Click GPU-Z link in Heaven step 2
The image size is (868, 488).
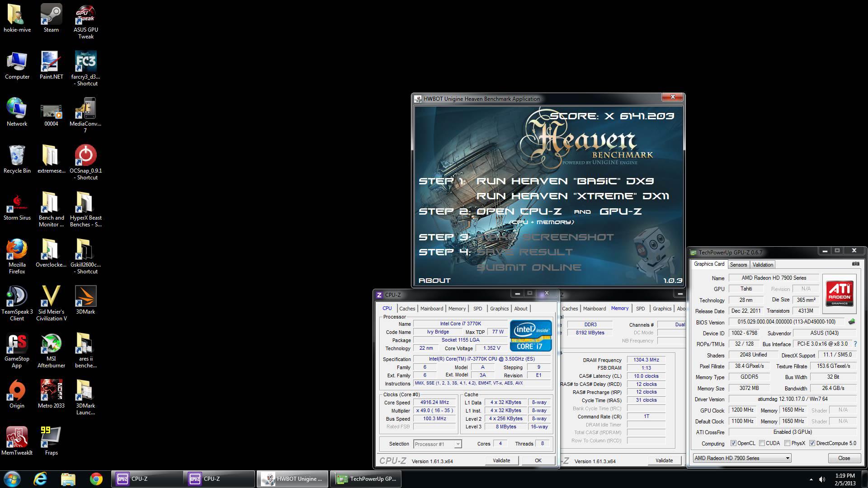(620, 211)
